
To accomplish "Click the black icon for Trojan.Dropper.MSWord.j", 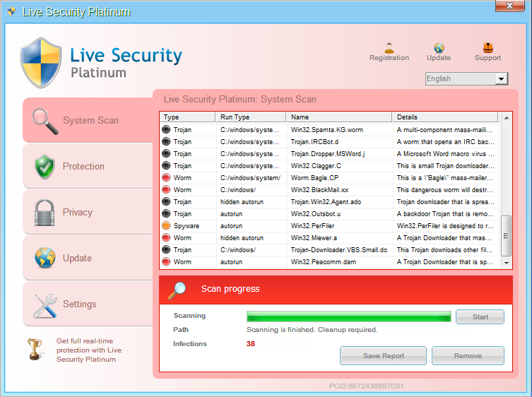I will 166,154.
